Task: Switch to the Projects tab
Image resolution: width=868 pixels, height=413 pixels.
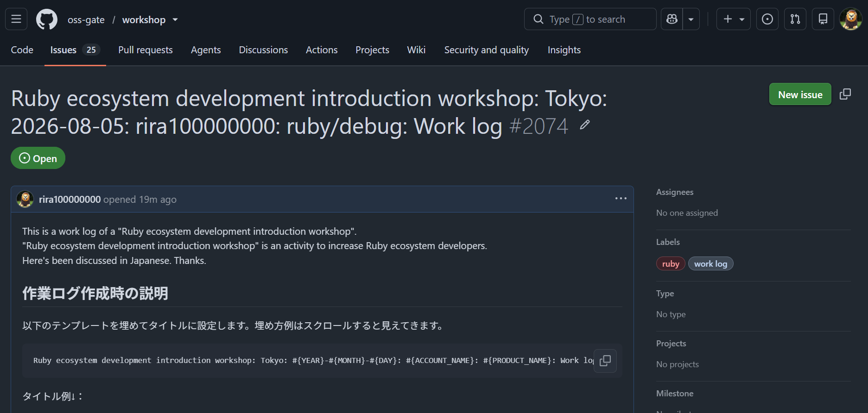Action: 372,50
